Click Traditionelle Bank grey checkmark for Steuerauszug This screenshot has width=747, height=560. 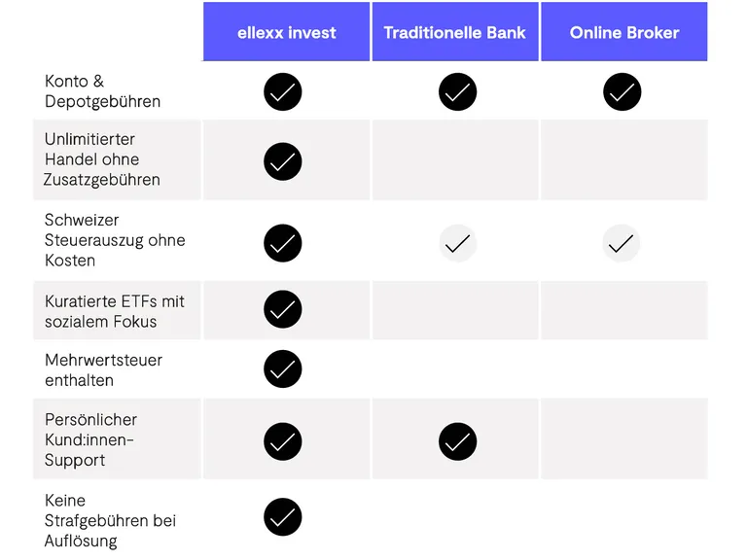(457, 243)
